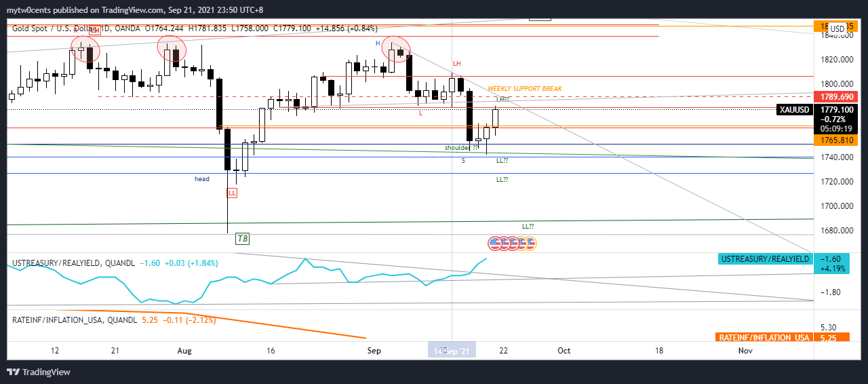Click the 05:09:19 bar countdown timer
This screenshot has width=868, height=384.
835,128
